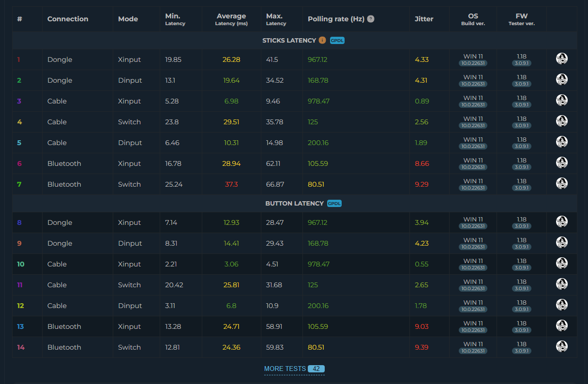
Task: Click average latency value 24.71
Action: coord(231,326)
